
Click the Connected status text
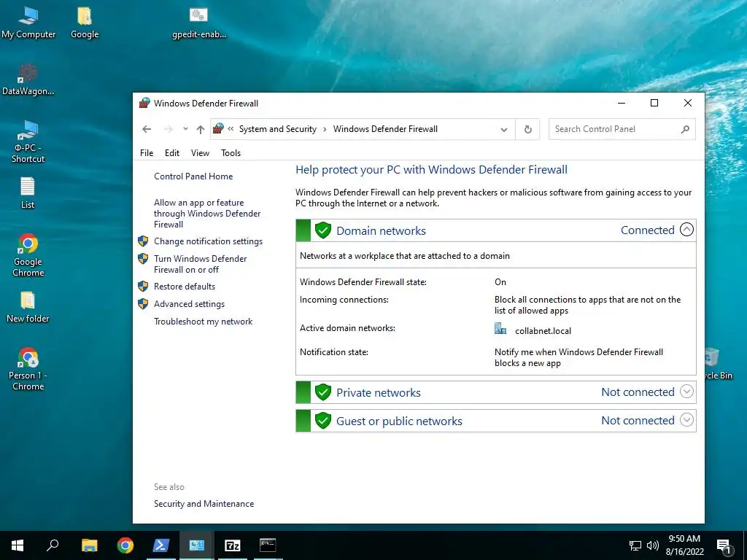648,230
